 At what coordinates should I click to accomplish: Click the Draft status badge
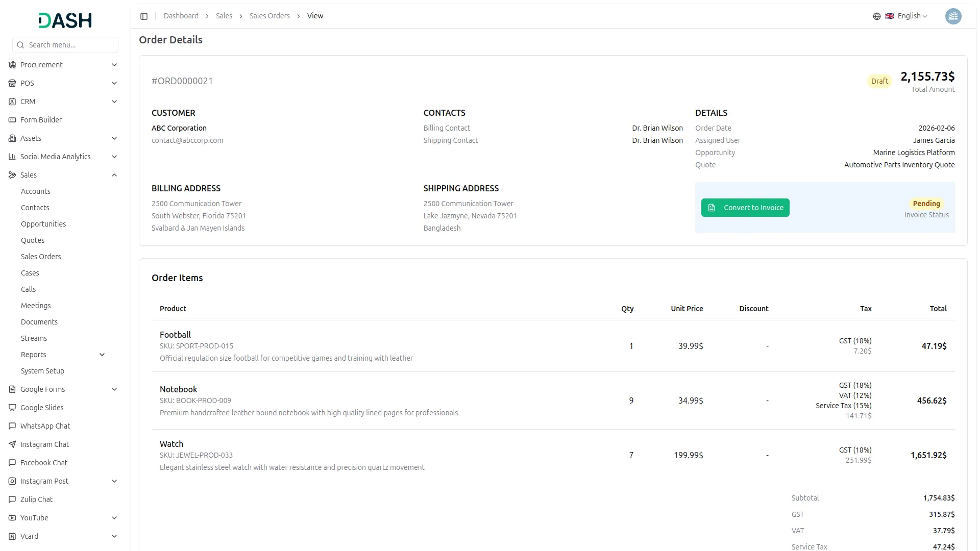[x=879, y=81]
